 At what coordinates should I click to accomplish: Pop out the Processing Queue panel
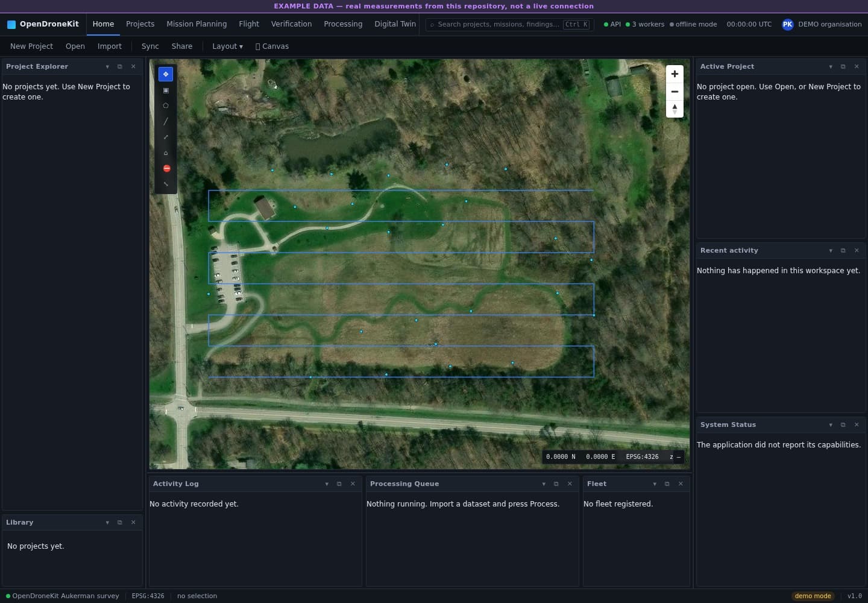[556, 484]
